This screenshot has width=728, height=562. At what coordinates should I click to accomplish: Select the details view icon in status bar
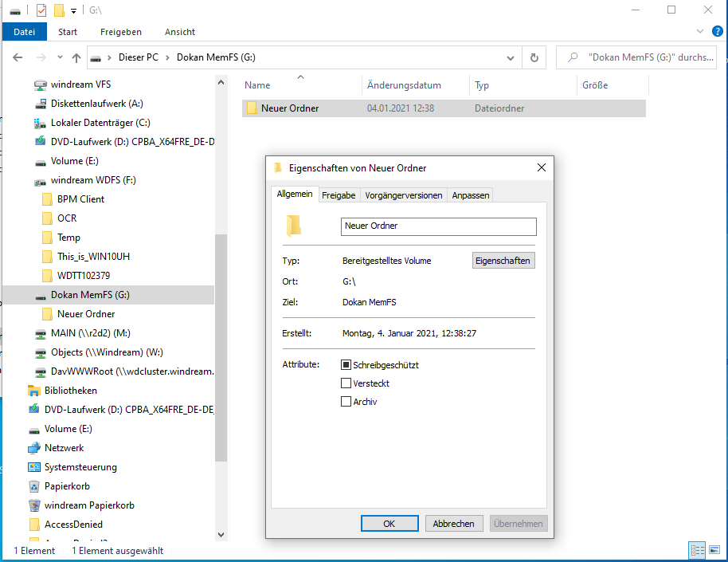[x=698, y=550]
